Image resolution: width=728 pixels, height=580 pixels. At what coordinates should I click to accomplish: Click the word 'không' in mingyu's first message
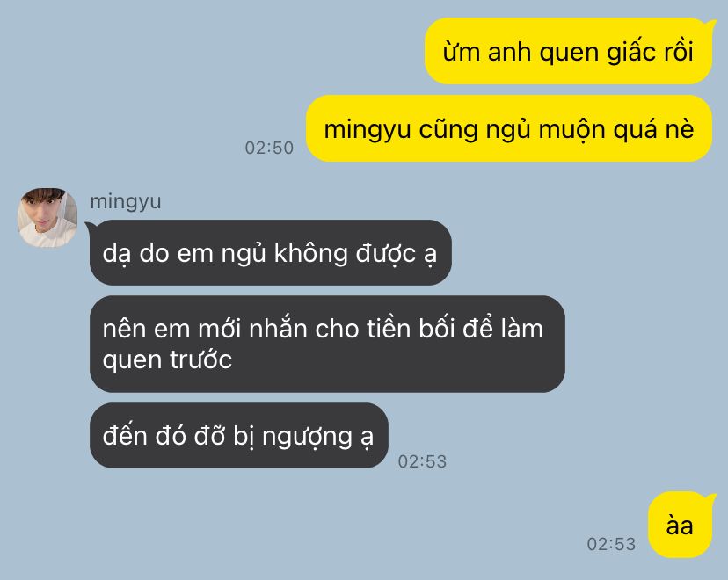tap(310, 254)
